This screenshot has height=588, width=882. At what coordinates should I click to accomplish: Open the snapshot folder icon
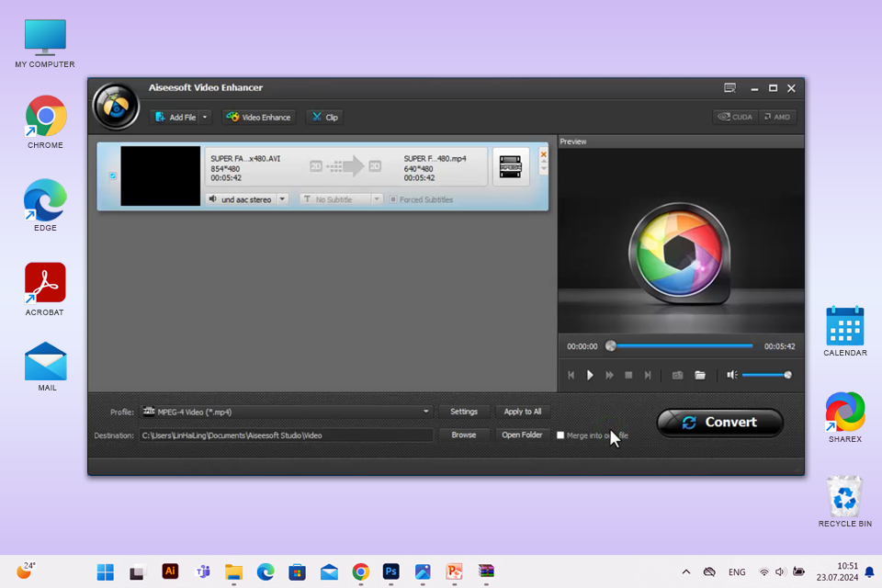click(700, 375)
